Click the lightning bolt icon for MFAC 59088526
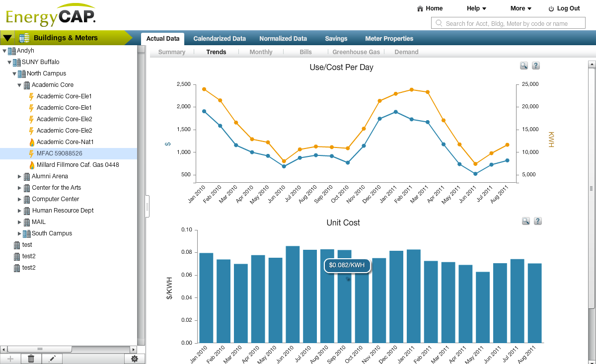Viewport: 596px width, 364px height. click(x=31, y=153)
